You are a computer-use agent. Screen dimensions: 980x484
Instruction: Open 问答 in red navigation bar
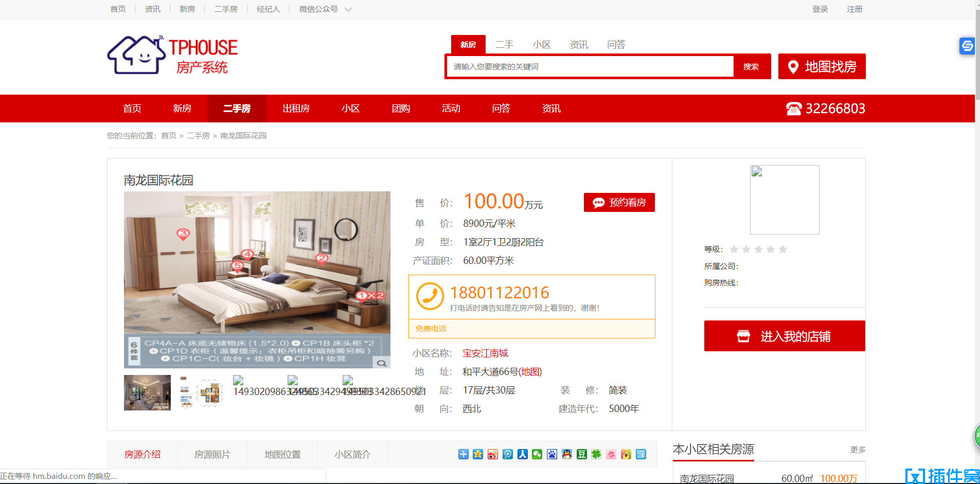[501, 109]
